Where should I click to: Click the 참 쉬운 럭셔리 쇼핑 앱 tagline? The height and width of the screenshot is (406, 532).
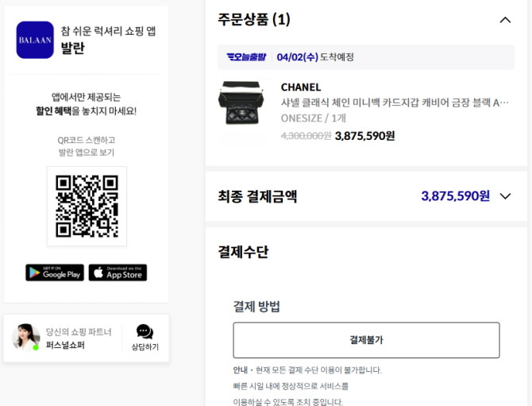click(x=108, y=31)
